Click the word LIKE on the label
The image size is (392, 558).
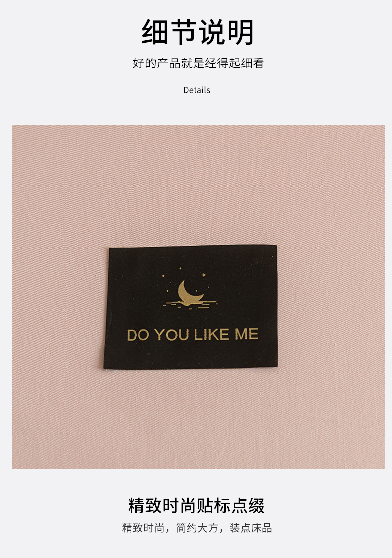(x=211, y=334)
